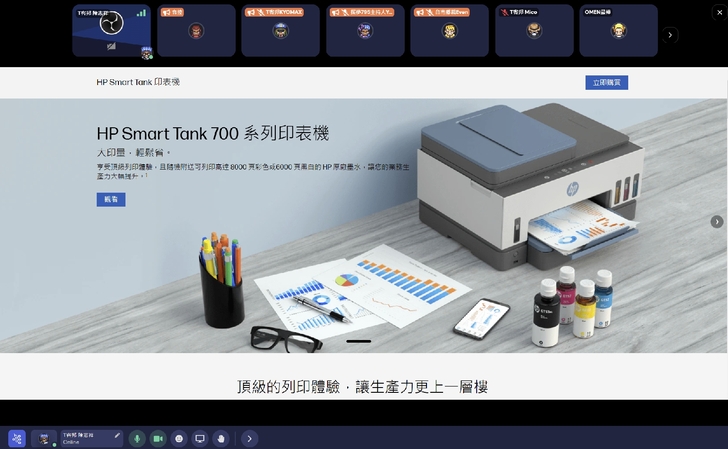Raise hand using the hand icon
The height and width of the screenshot is (449, 728).
(x=221, y=438)
